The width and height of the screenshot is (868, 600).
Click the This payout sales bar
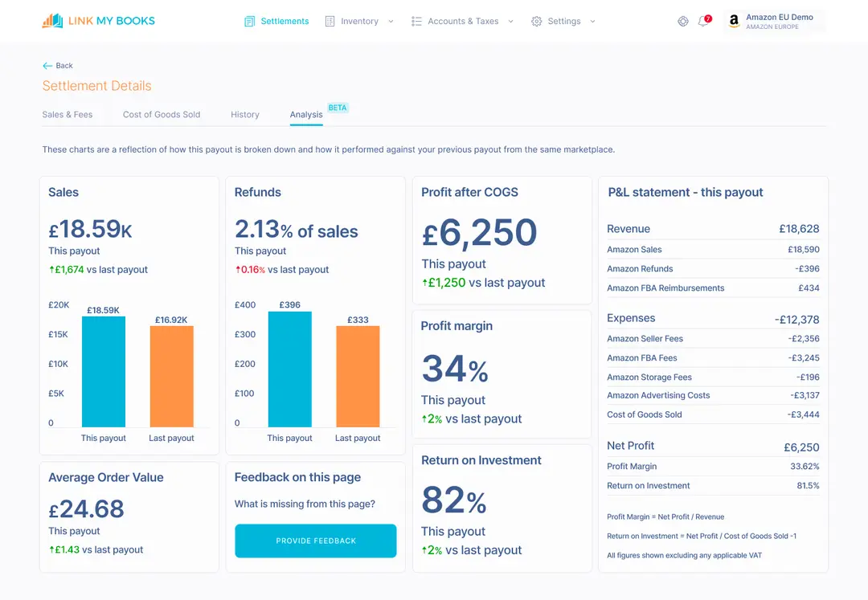tap(104, 369)
